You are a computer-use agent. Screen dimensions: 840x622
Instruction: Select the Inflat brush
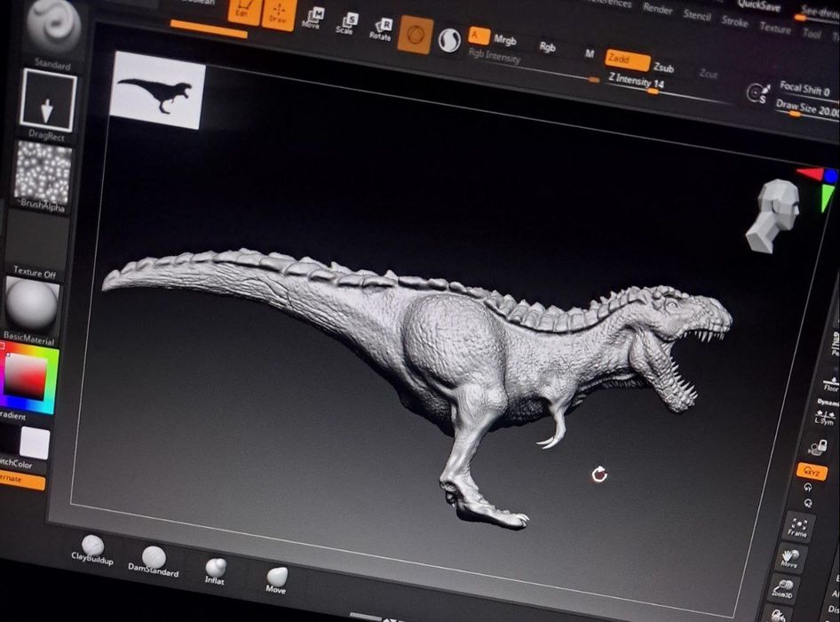coord(216,571)
